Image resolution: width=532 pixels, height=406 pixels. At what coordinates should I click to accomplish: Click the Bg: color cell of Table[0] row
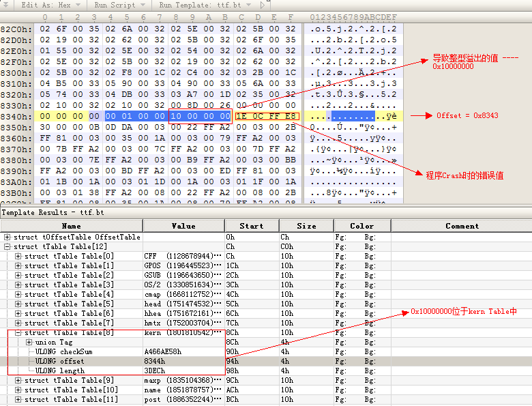370,256
